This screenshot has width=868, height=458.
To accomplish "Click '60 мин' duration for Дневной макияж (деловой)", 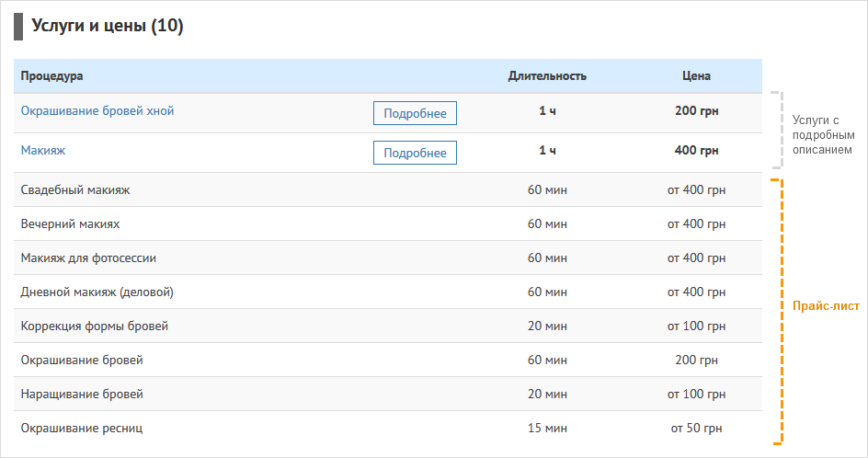I will point(547,292).
